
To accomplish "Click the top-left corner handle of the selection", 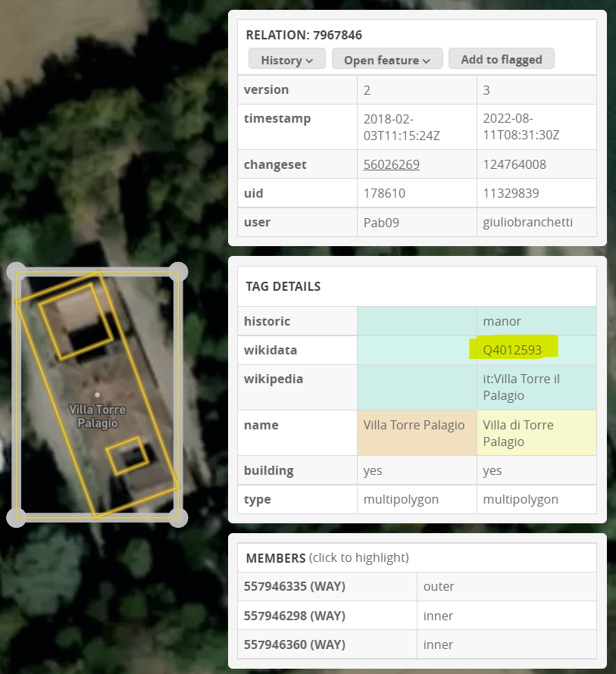I will pyautogui.click(x=16, y=271).
